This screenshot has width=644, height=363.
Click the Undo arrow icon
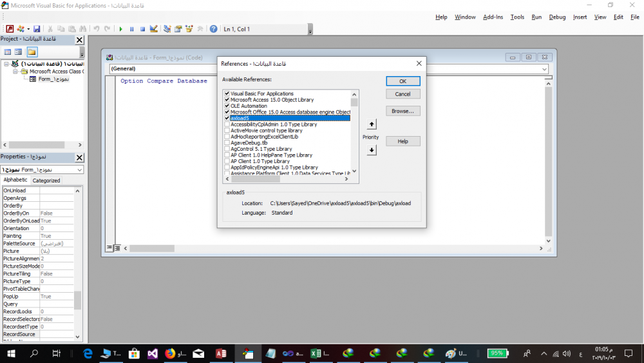[96, 29]
